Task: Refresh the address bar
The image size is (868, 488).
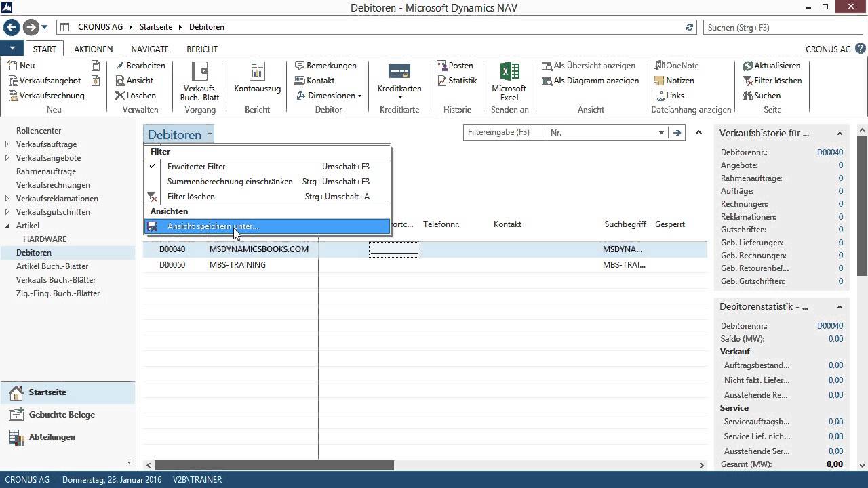Action: tap(690, 27)
